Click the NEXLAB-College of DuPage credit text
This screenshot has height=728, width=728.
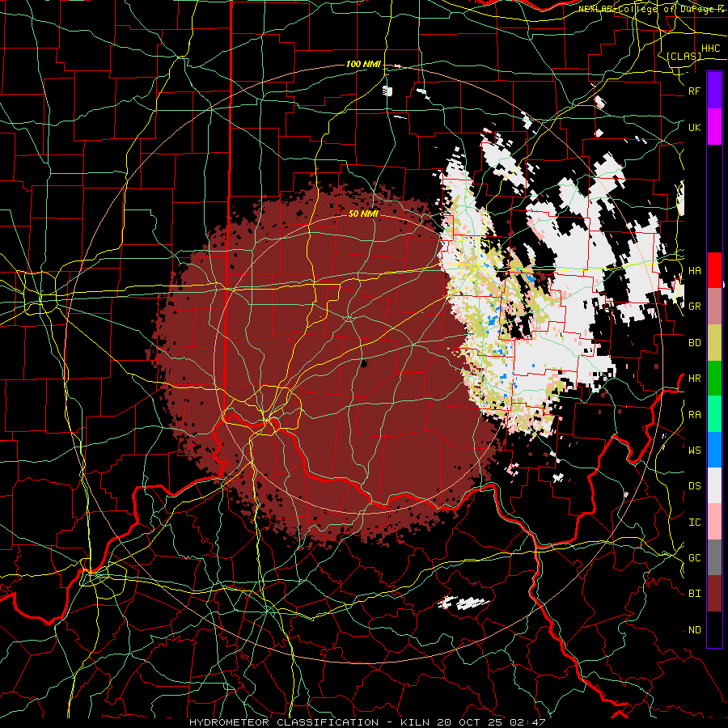(651, 9)
